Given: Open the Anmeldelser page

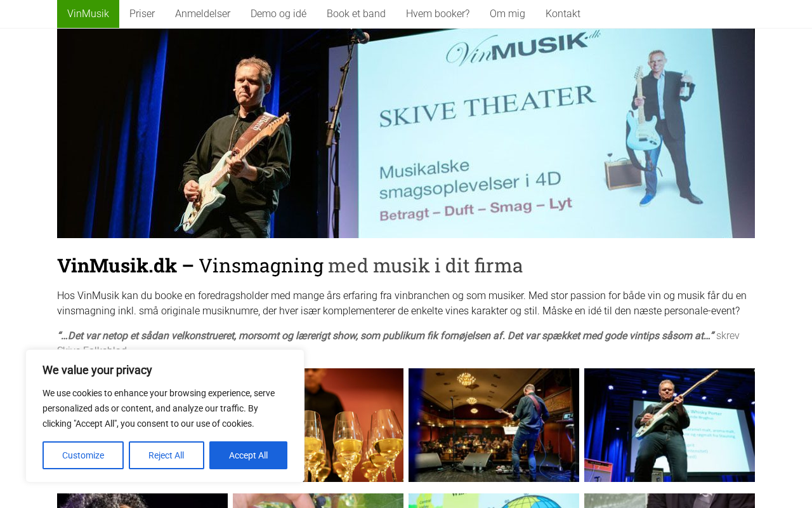Looking at the screenshot, I should coord(202,14).
